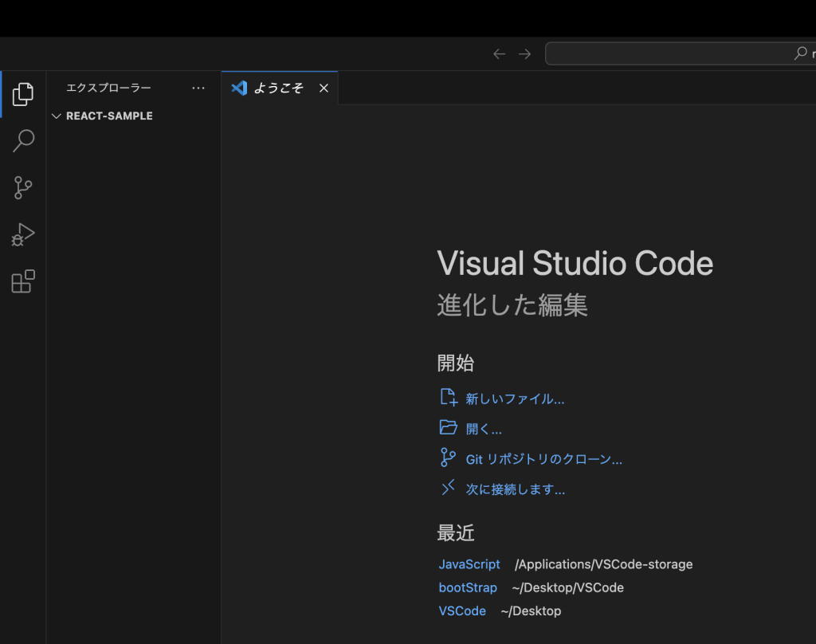Open recent JavaScript folder

[469, 564]
